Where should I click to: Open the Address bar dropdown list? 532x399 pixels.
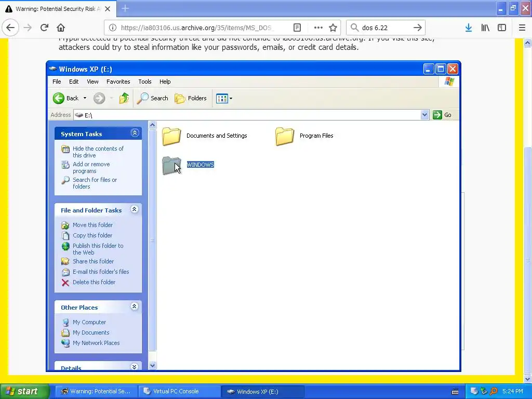[425, 115]
